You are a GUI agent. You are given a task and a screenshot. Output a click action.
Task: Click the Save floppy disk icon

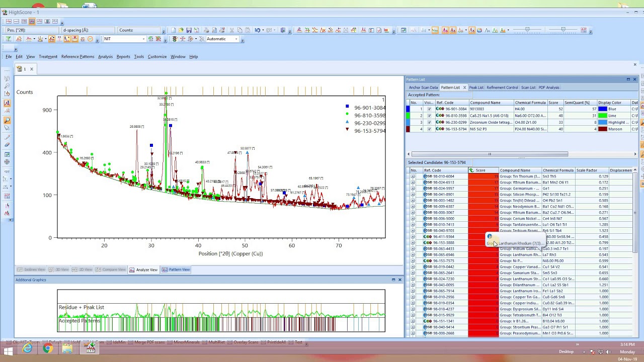pyautogui.click(x=189, y=30)
